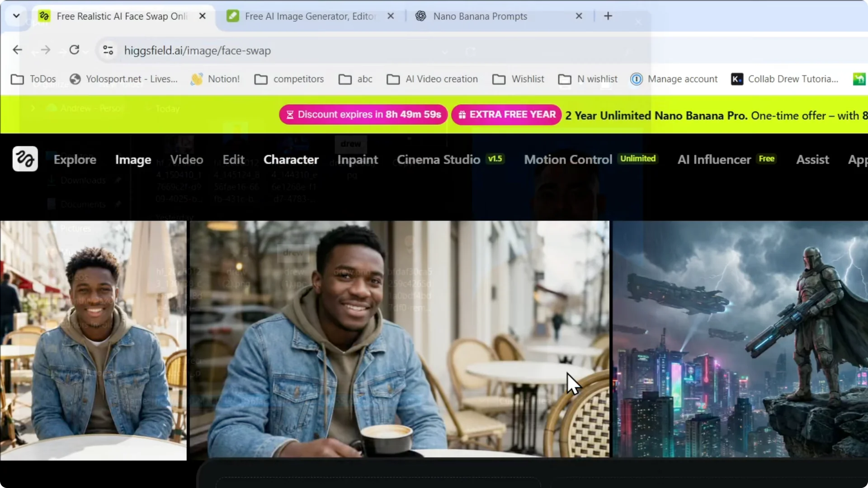Click the Discount expires countdown badge
Screen dimensions: 868x488
[x=363, y=115]
